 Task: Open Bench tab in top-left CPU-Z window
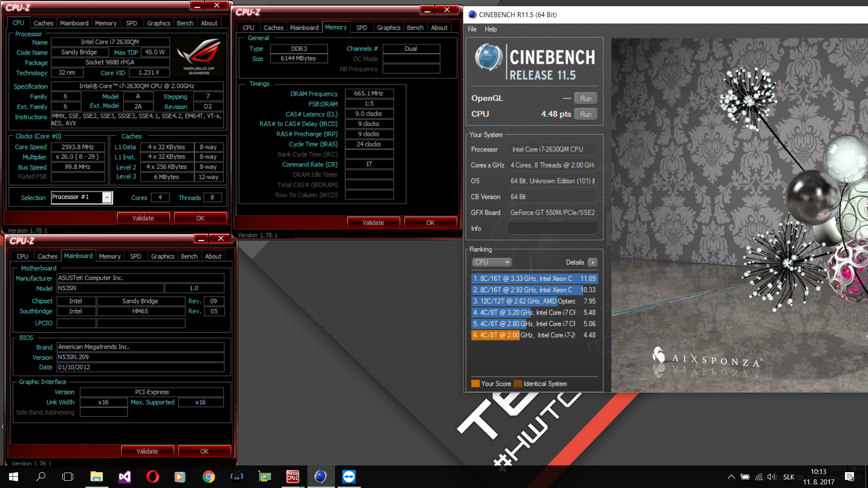click(x=185, y=23)
